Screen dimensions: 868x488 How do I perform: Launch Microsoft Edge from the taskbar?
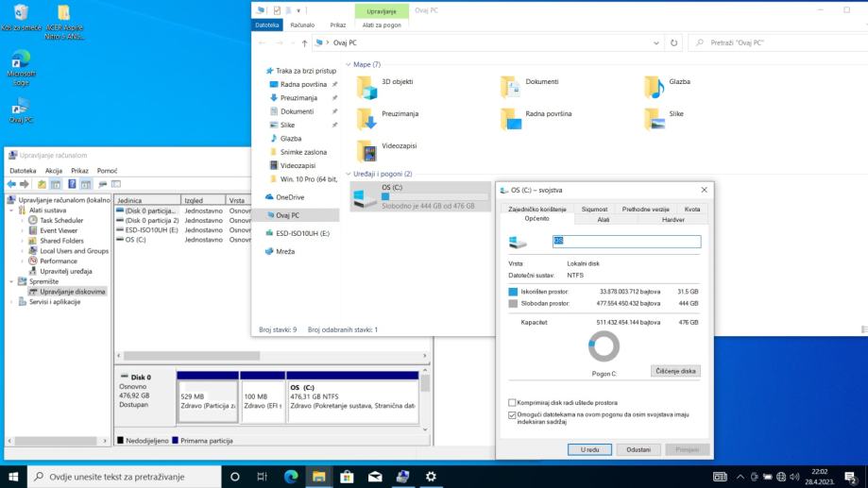[x=291, y=477]
